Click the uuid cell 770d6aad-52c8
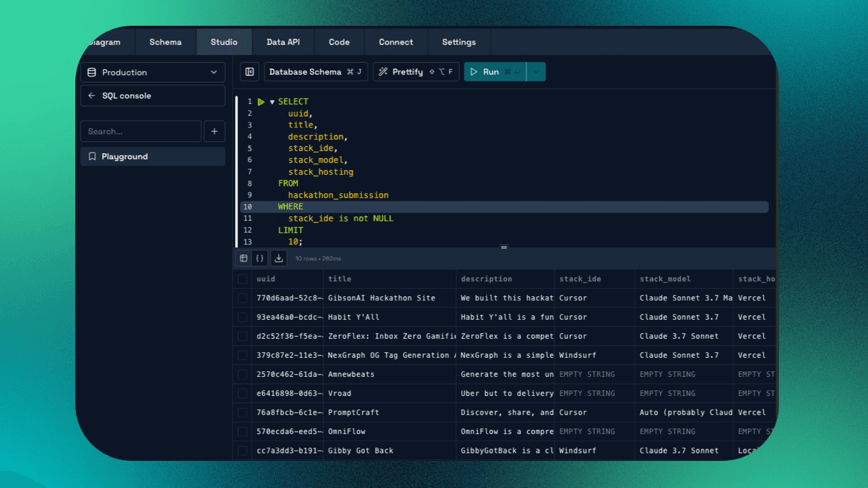 pyautogui.click(x=288, y=298)
